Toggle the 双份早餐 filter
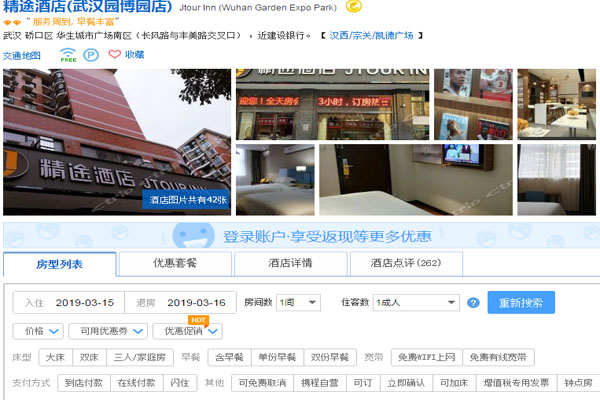Viewport: 600px width, 400px height. click(330, 357)
